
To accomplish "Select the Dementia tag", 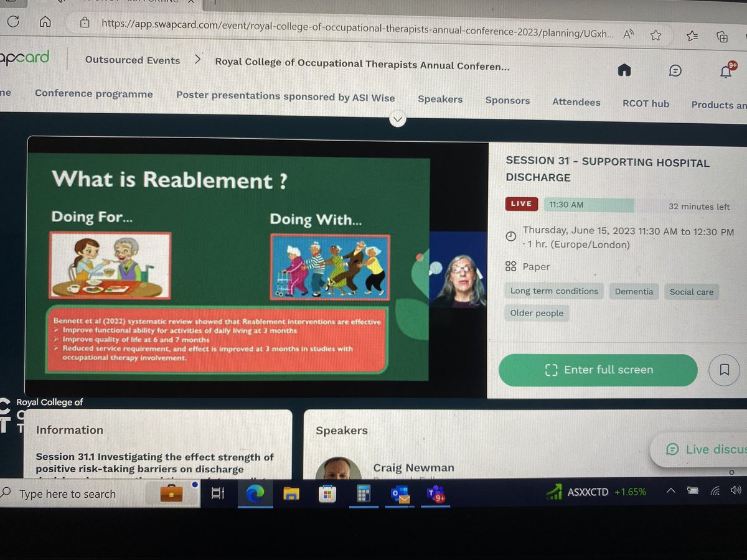I will coord(634,291).
